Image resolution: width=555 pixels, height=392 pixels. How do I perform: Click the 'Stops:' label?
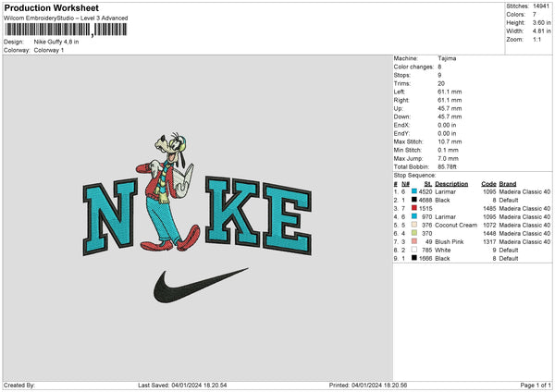click(402, 75)
